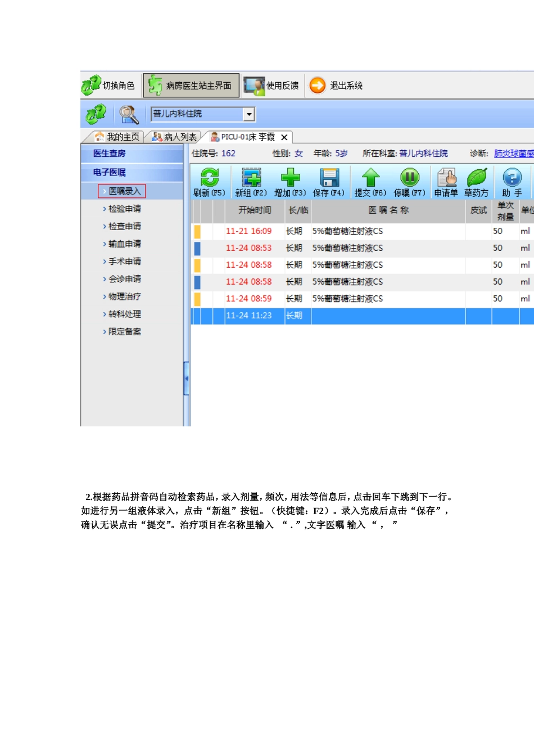534x756 pixels.
Task: Click the empty order name cell of 11-24 11:23
Action: tap(388, 316)
